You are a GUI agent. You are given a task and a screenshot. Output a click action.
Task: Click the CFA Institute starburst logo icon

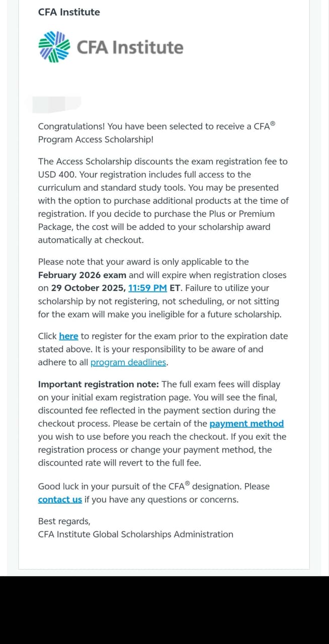coord(54,47)
